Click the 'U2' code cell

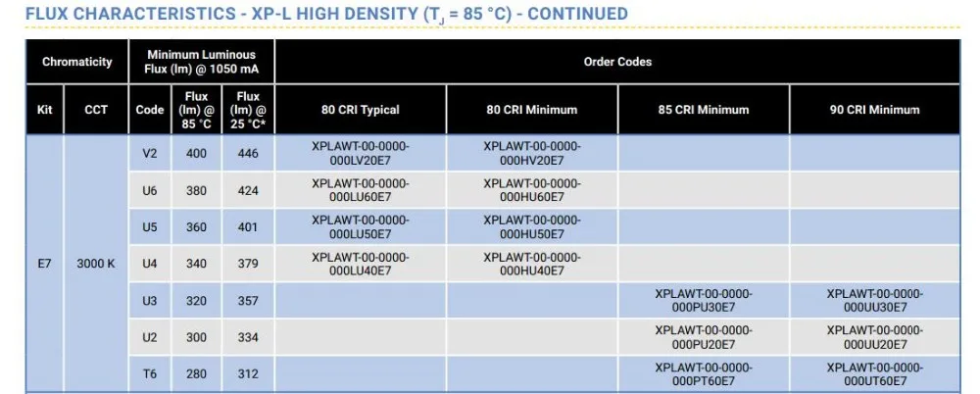[x=150, y=338]
